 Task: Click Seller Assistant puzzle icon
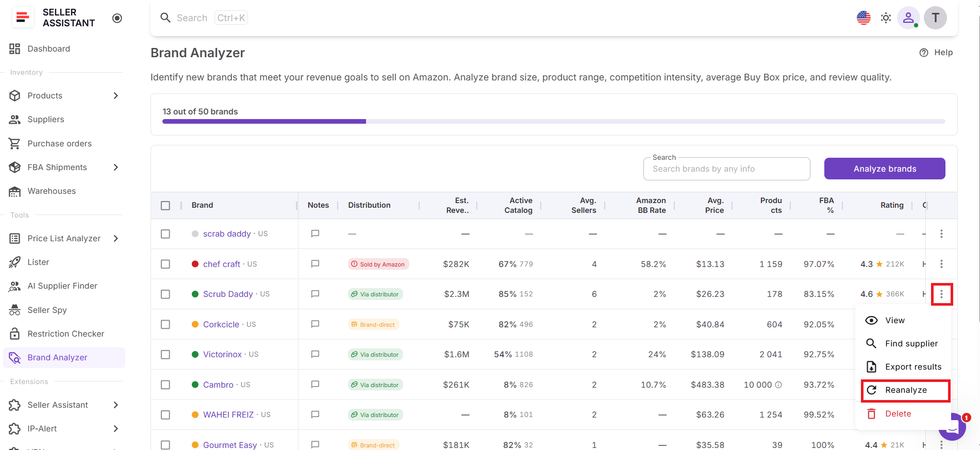14,405
